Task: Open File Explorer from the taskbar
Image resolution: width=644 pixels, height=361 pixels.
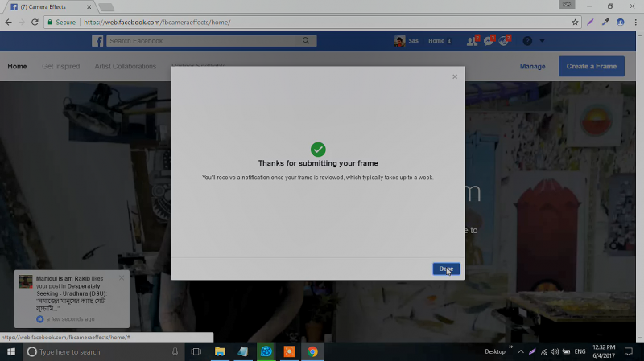Action: [x=220, y=352]
